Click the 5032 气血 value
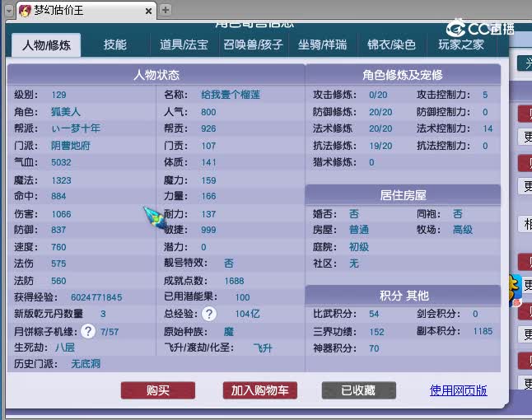 (61, 162)
